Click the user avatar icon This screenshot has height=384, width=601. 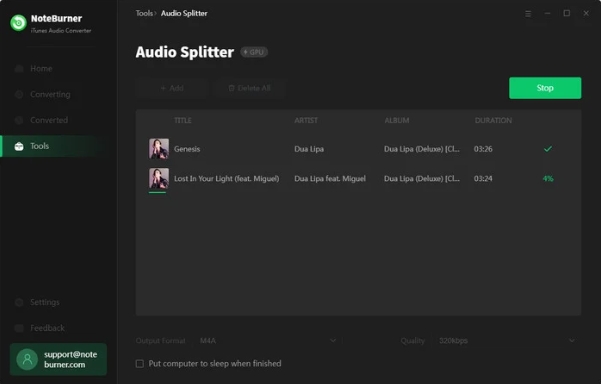coord(27,359)
